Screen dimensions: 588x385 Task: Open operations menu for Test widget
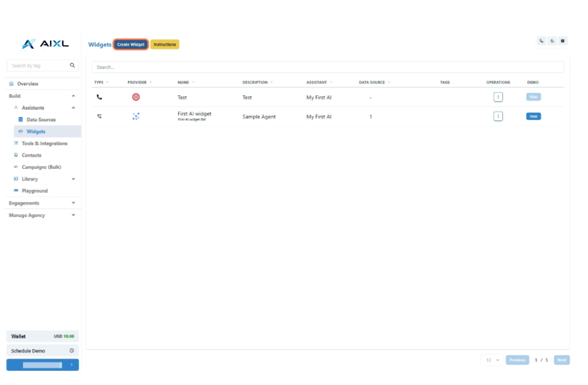coord(498,97)
